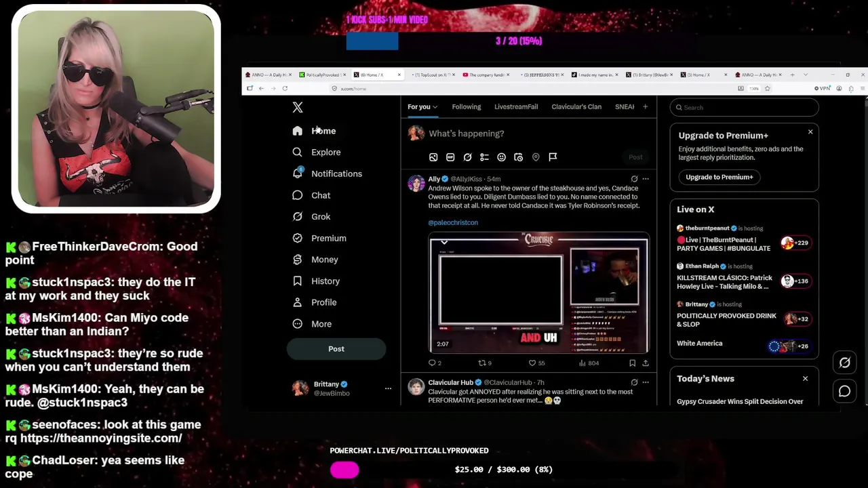Click the flag icon in the composer

[553, 157]
